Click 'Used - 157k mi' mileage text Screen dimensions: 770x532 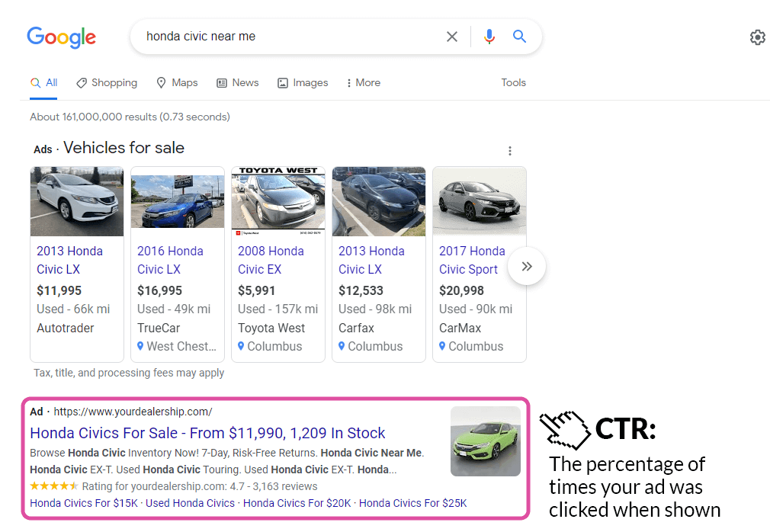[x=278, y=309]
